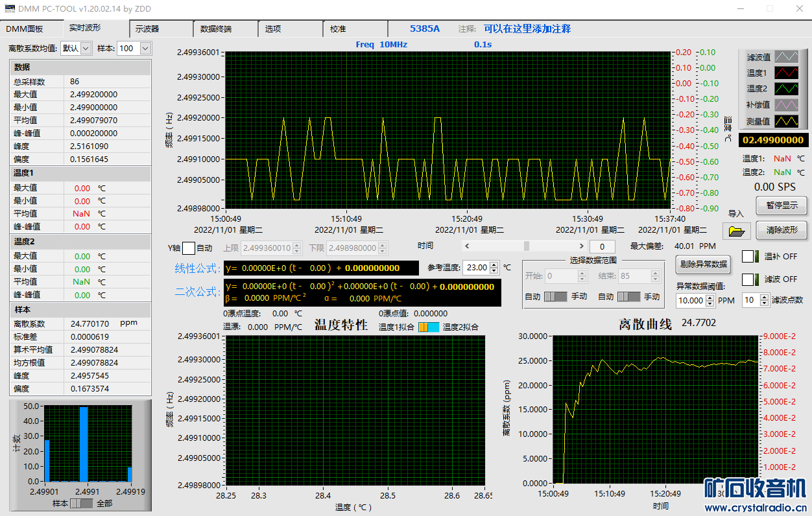Click the 02.49900000 measurement readout
Screen dimensions: 812x516
pos(772,140)
